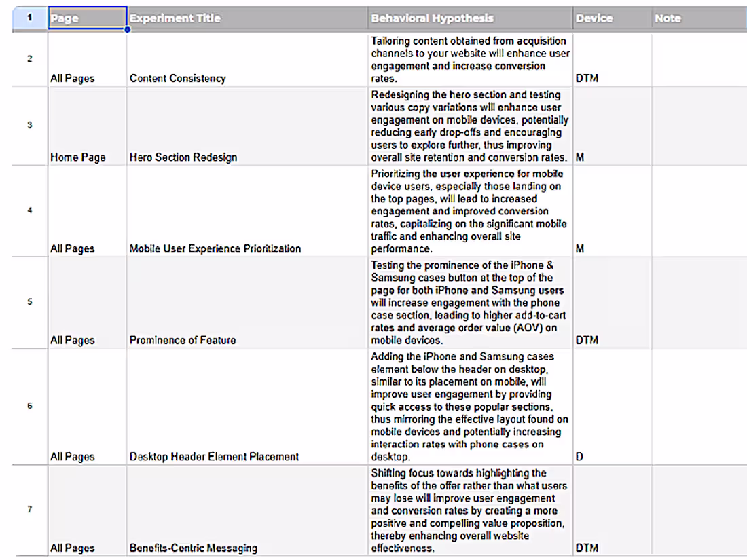
Task: Click row number 5 header
Action: pyautogui.click(x=29, y=302)
